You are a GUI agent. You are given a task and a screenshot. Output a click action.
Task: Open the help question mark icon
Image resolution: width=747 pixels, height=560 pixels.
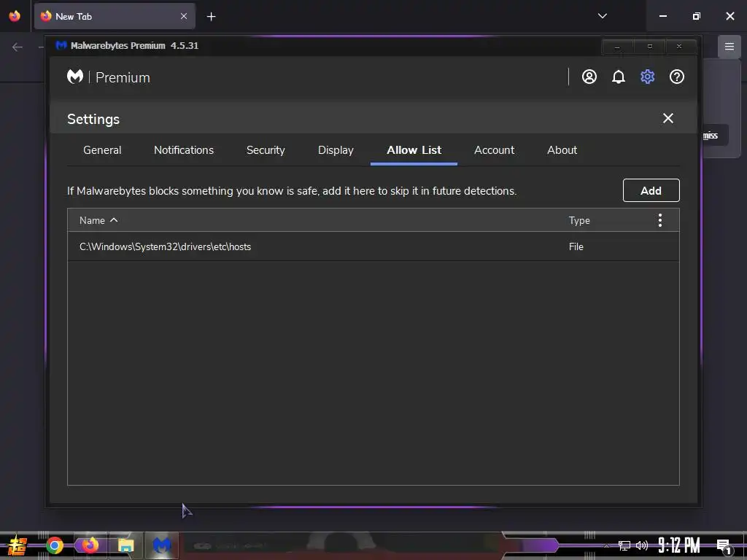677,77
